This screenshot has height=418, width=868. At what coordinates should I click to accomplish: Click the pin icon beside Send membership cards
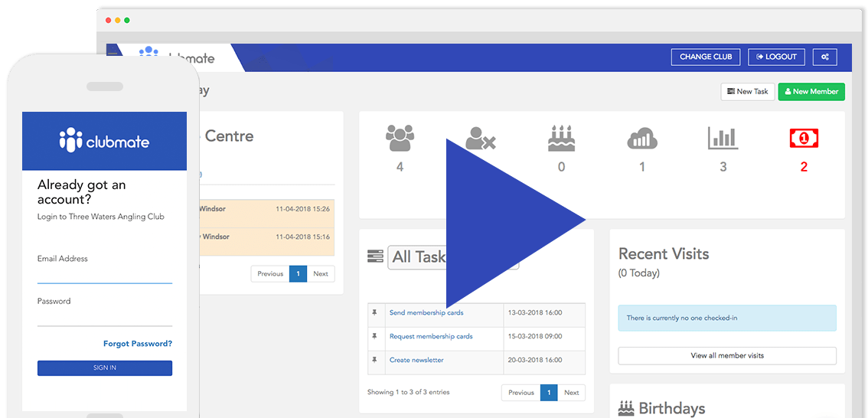pos(374,313)
